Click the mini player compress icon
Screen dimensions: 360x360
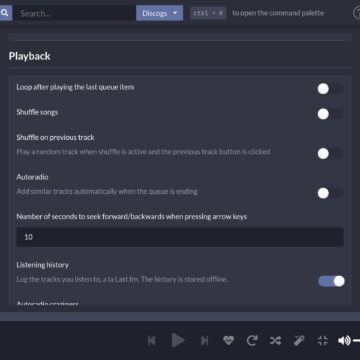point(323,340)
